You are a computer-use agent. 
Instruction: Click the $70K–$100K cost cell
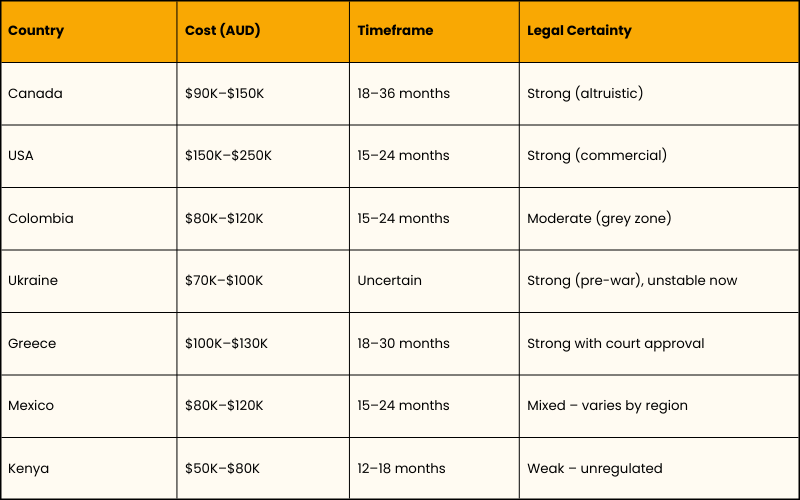pos(224,280)
